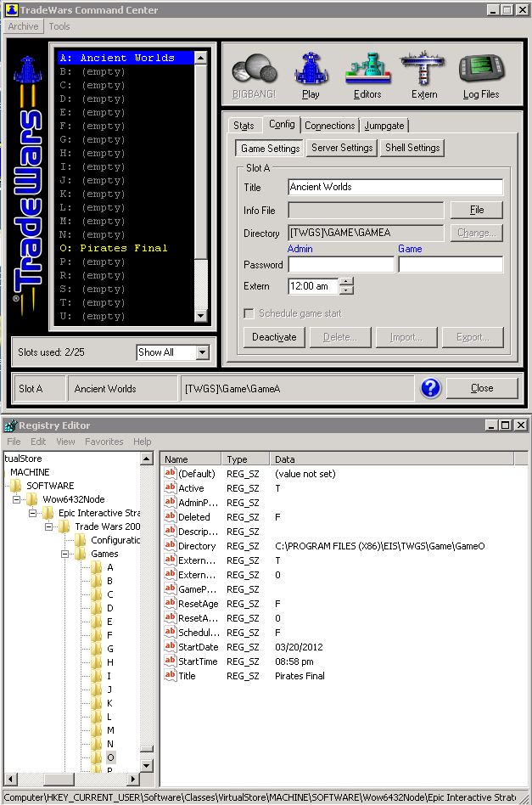
Task: Open the Tools menu
Action: pos(59,26)
